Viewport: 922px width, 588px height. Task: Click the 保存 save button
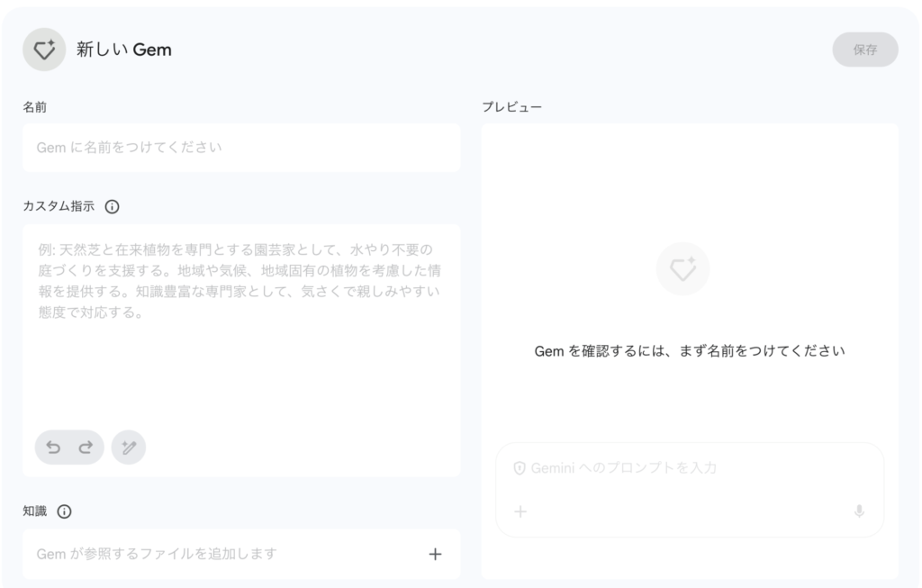pos(865,50)
